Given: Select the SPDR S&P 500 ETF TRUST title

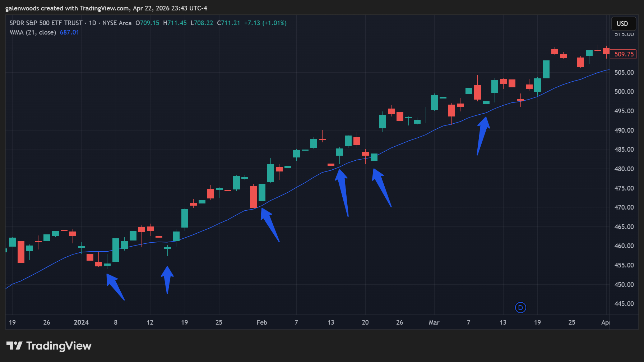Looking at the screenshot, I should pyautogui.click(x=46, y=23).
